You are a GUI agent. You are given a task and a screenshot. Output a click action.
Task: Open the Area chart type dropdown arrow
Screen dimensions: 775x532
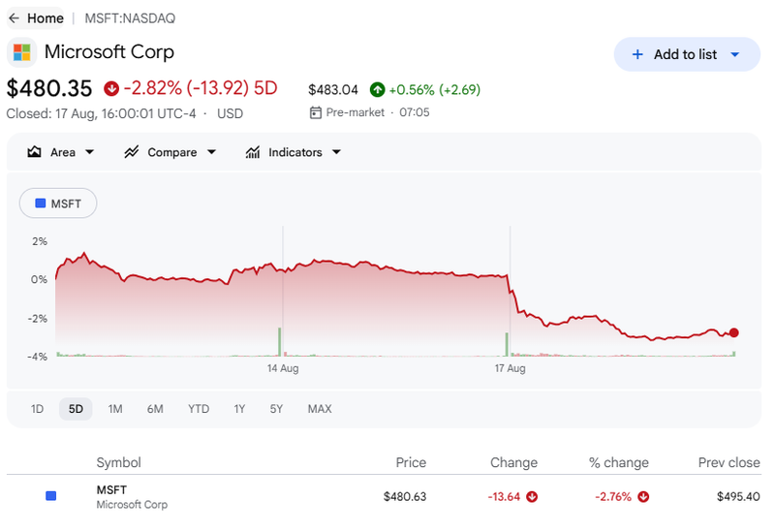(89, 152)
